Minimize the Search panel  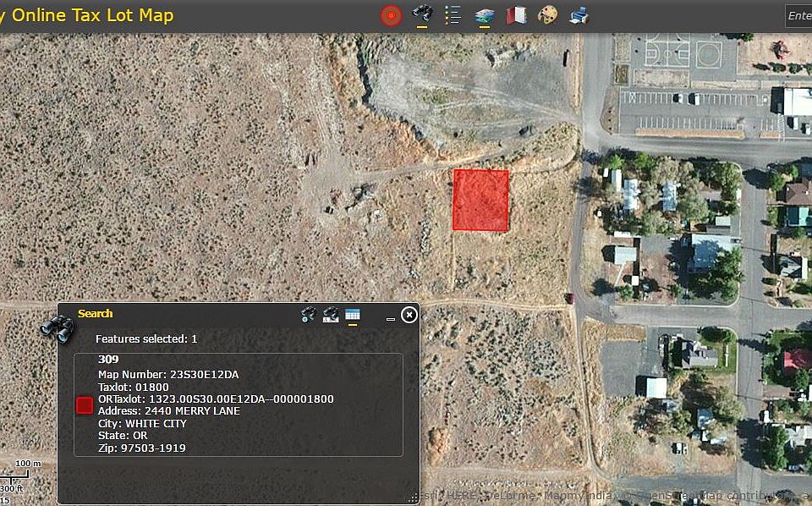[391, 319]
